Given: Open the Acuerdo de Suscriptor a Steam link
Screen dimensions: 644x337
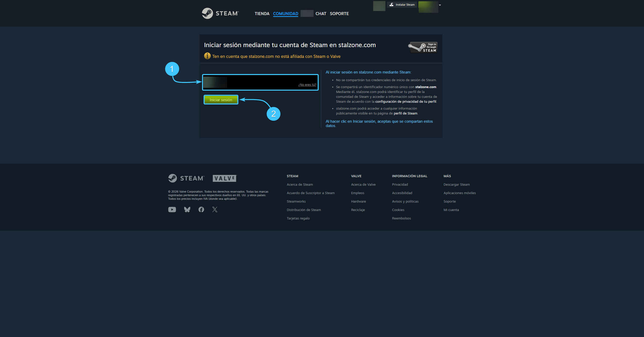Looking at the screenshot, I should point(311,193).
